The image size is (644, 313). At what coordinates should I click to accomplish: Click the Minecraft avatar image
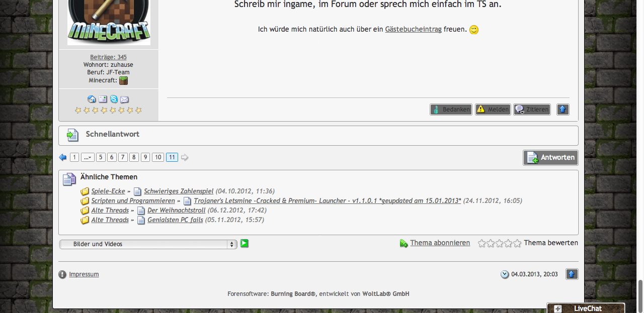click(x=109, y=23)
